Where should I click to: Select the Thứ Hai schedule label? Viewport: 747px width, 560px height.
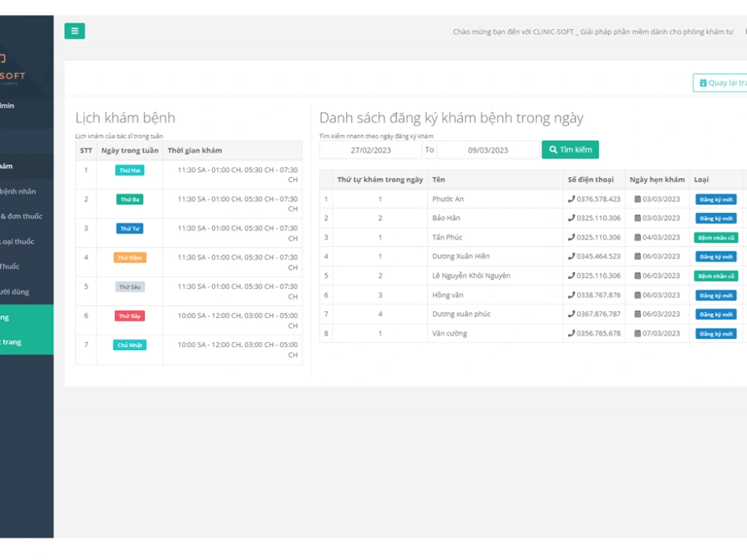[x=128, y=170]
